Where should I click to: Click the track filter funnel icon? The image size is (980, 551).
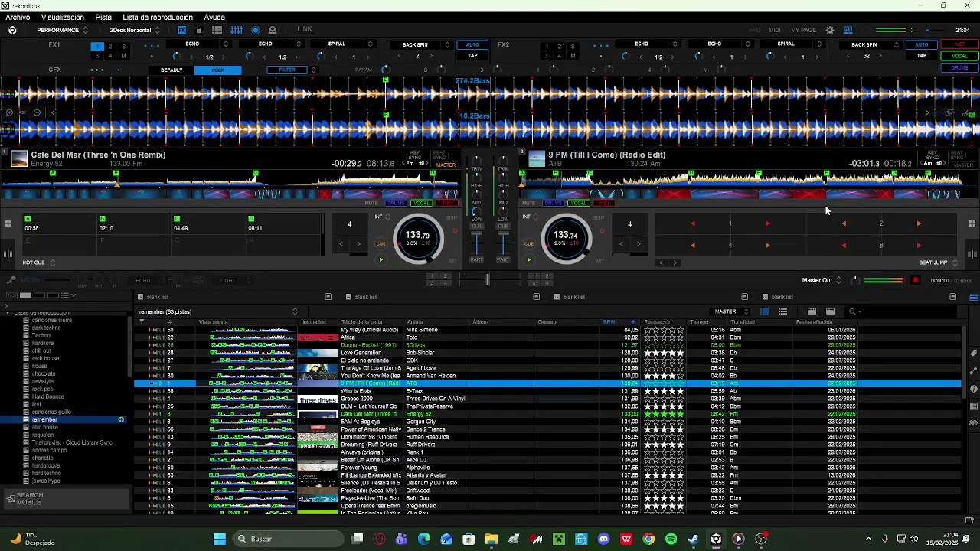(x=141, y=322)
